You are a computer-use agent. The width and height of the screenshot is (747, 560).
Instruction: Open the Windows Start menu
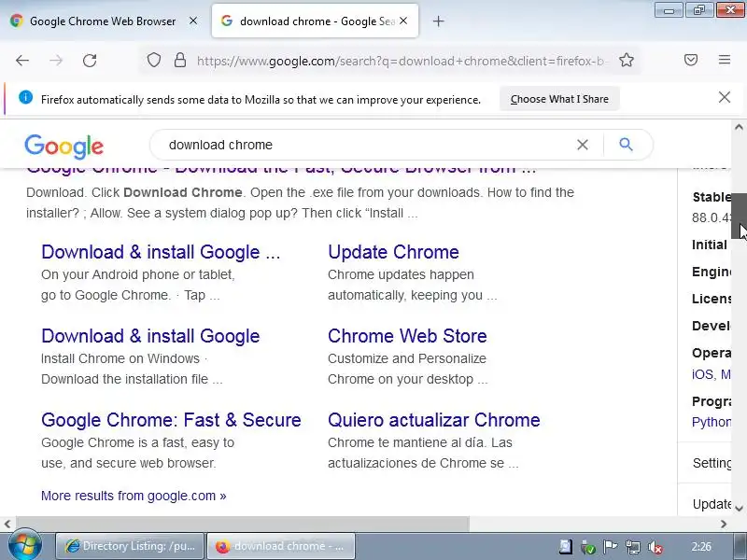(24, 546)
